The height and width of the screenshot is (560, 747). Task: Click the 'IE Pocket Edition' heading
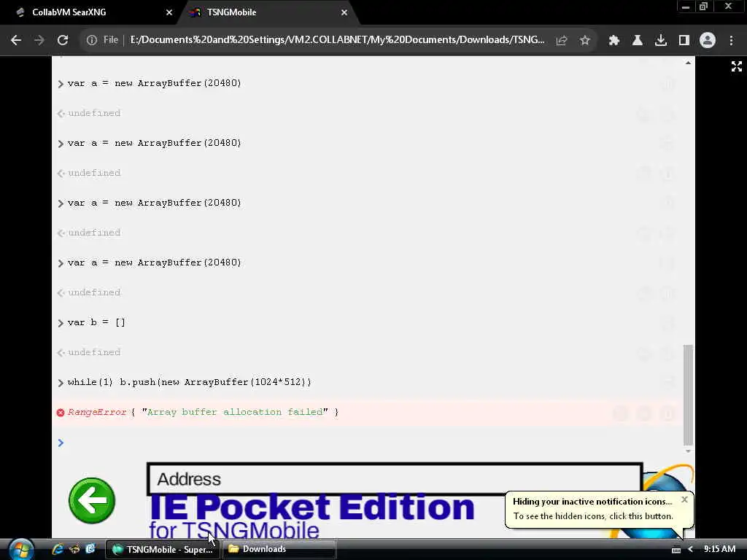coord(311,507)
